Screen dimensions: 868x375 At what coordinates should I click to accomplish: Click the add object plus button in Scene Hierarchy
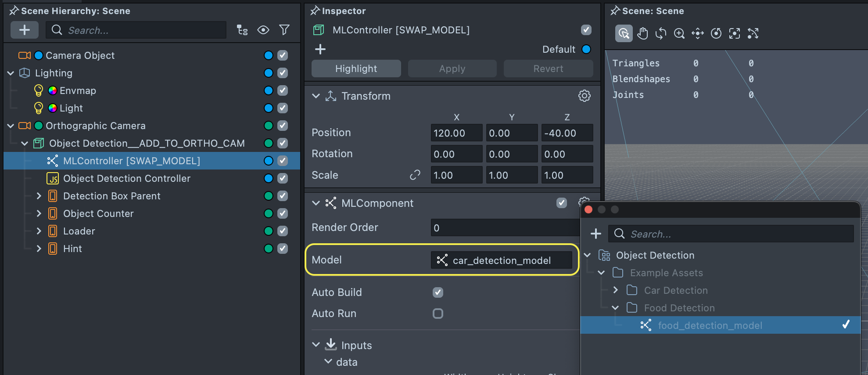coord(25,30)
